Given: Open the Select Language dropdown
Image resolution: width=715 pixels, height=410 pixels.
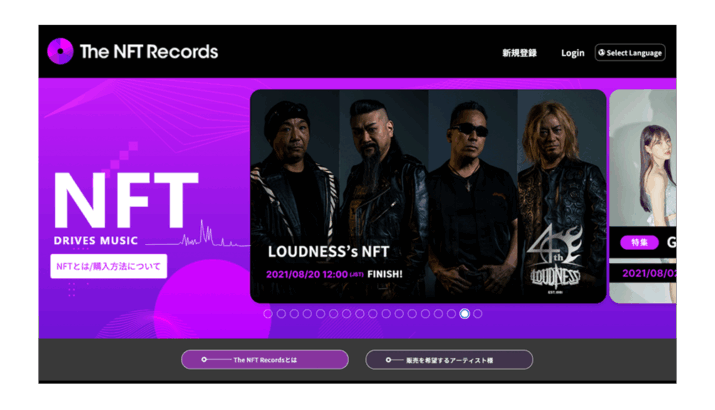Looking at the screenshot, I should [630, 52].
